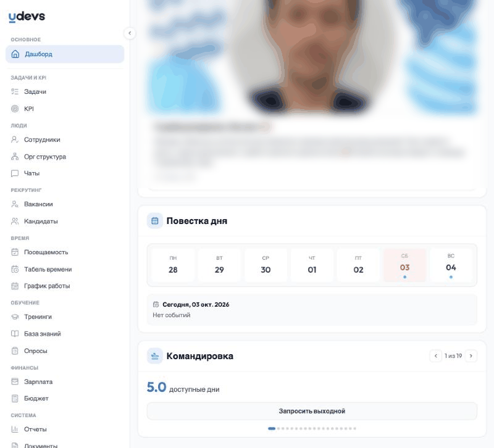Click the Орг структура hierarchy icon
The height and width of the screenshot is (448, 494).
point(15,157)
